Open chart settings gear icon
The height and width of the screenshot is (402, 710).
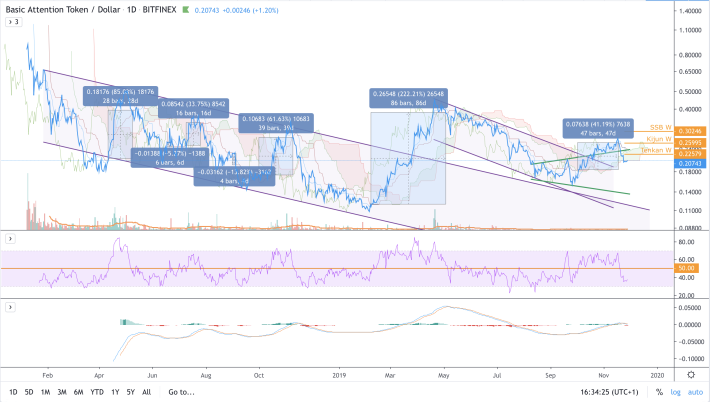[x=692, y=373]
